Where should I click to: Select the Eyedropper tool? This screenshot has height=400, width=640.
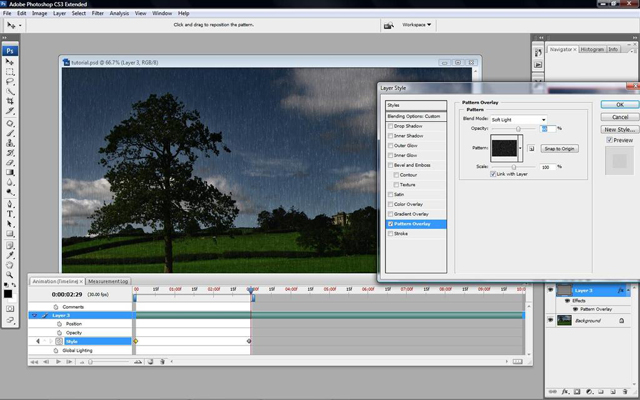(x=10, y=256)
